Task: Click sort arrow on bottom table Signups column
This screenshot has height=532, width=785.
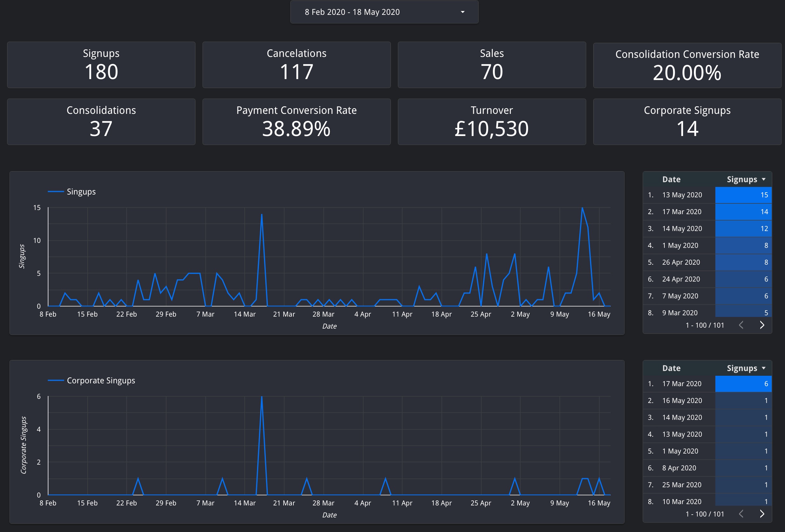Action: 763,368
